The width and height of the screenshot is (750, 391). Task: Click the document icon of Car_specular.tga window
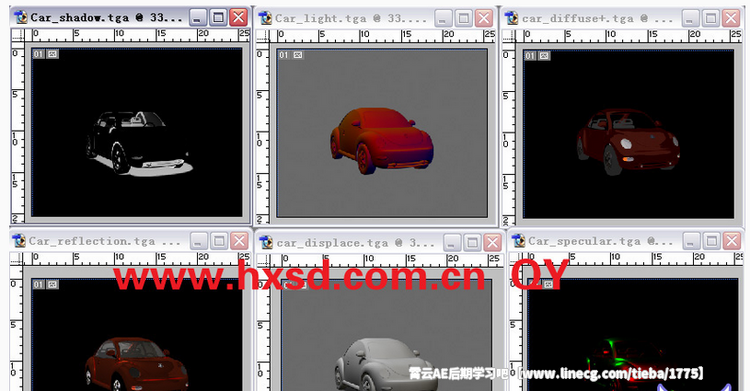point(518,241)
